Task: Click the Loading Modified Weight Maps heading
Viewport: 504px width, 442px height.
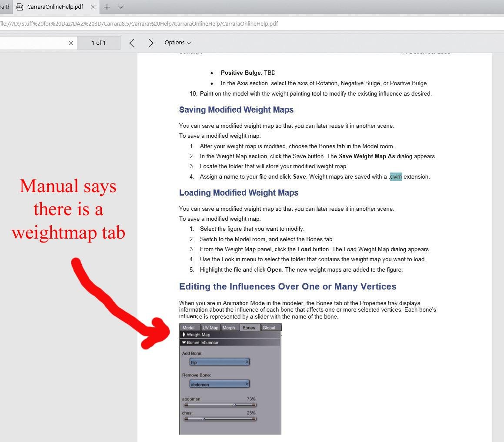Action: [x=239, y=193]
